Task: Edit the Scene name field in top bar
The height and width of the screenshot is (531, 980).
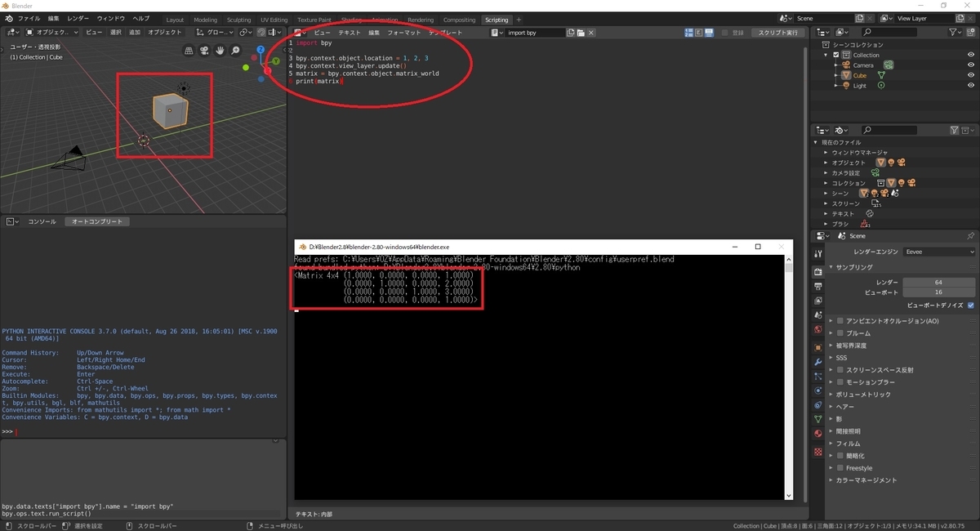Action: pos(822,18)
